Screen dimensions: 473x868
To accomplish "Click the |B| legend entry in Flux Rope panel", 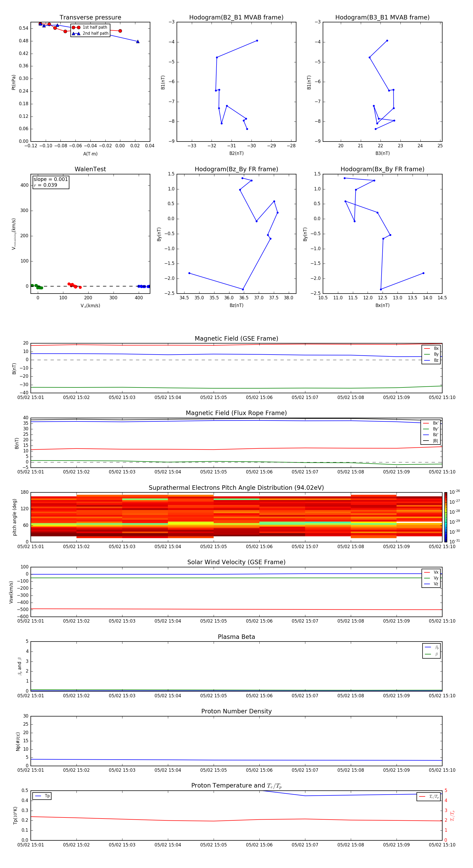I will pos(431,441).
